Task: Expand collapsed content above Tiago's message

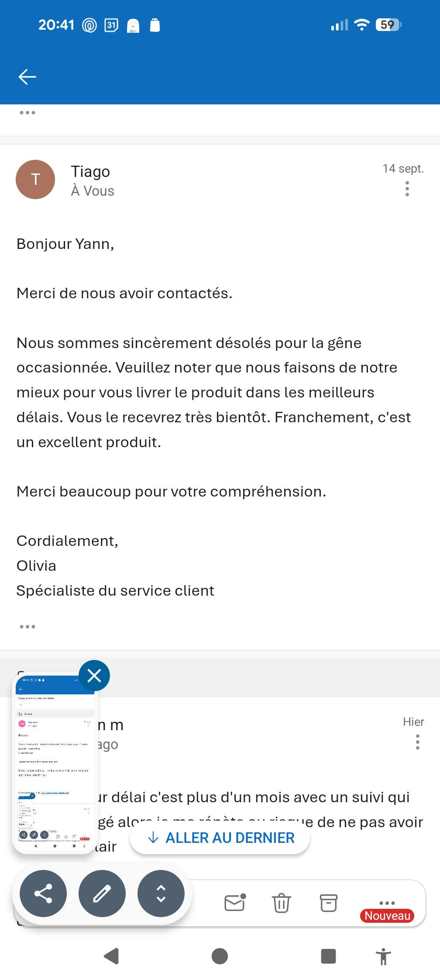Action: [27, 113]
